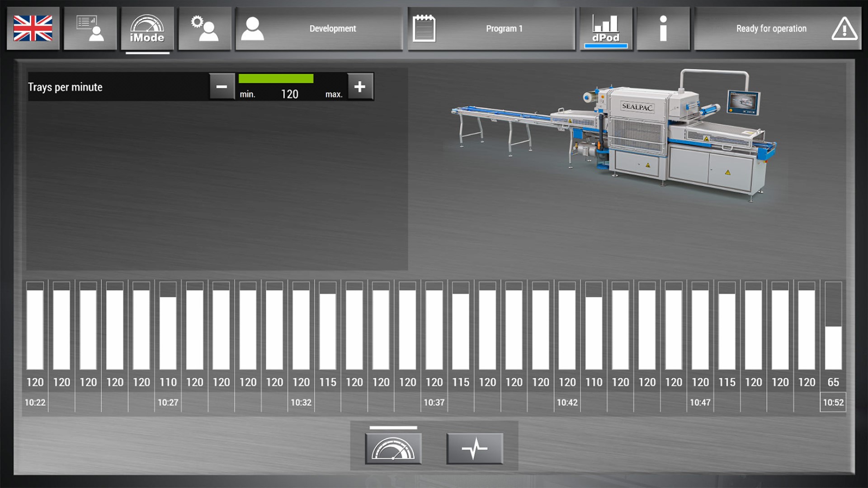Switch to the speed gauge view
This screenshot has height=488, width=868.
[393, 449]
